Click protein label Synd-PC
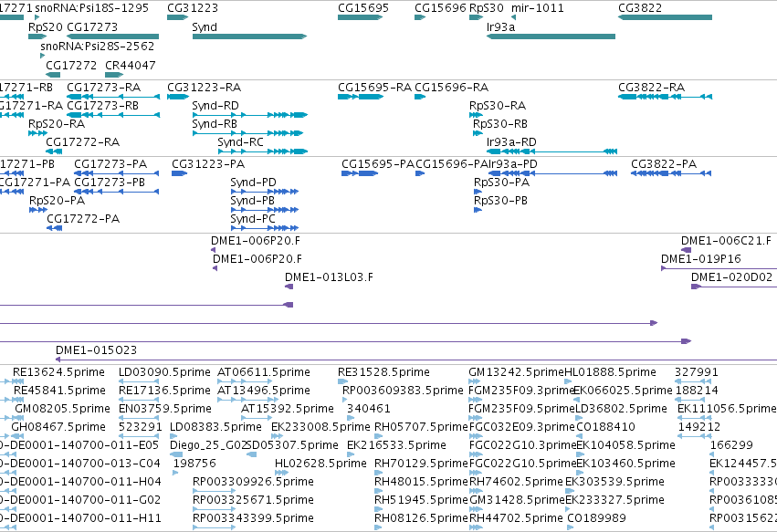This screenshot has width=777, height=532. (253, 219)
